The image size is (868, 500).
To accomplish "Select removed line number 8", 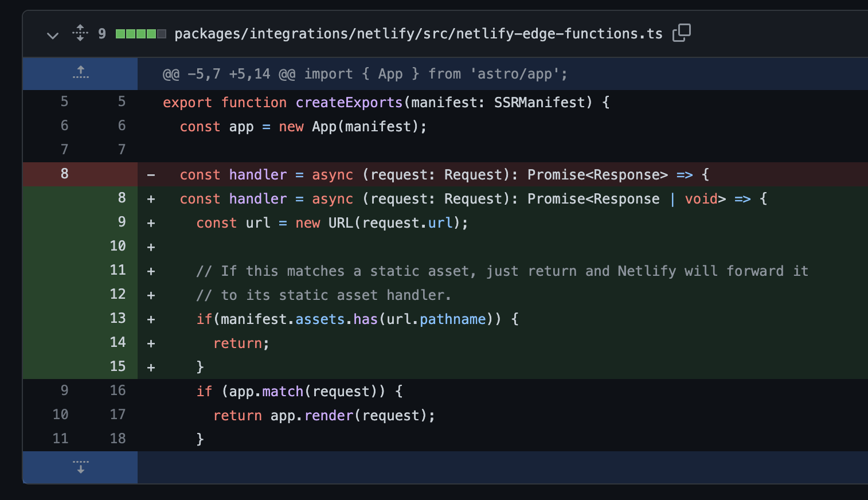I will (x=64, y=174).
